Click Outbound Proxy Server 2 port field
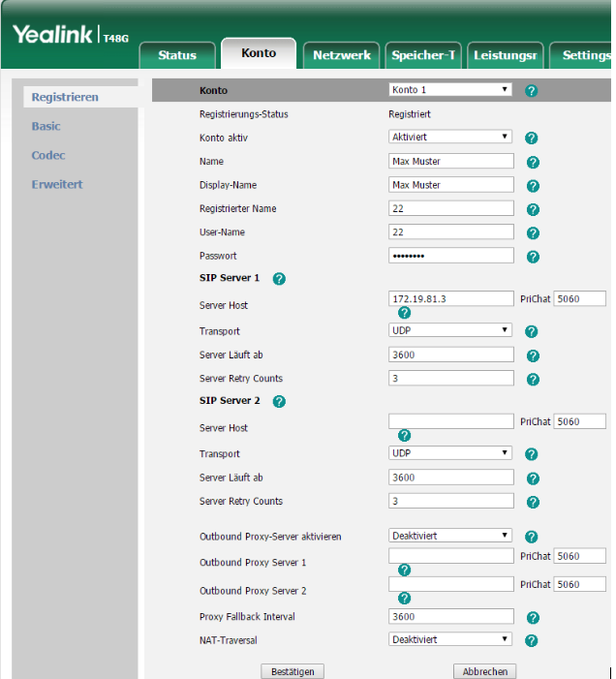Viewport: 616px width, 679px height. (579, 584)
